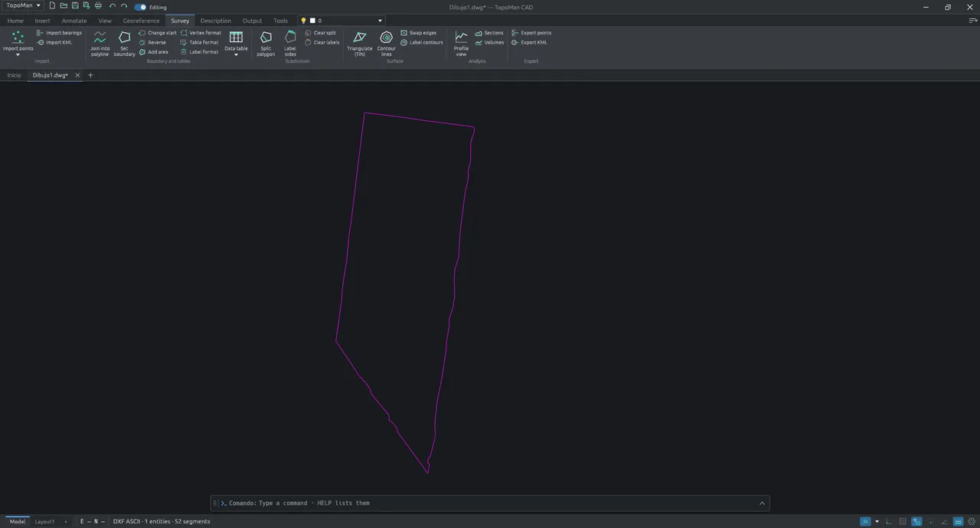
Task: Open the Inicio document tab
Action: (x=14, y=75)
